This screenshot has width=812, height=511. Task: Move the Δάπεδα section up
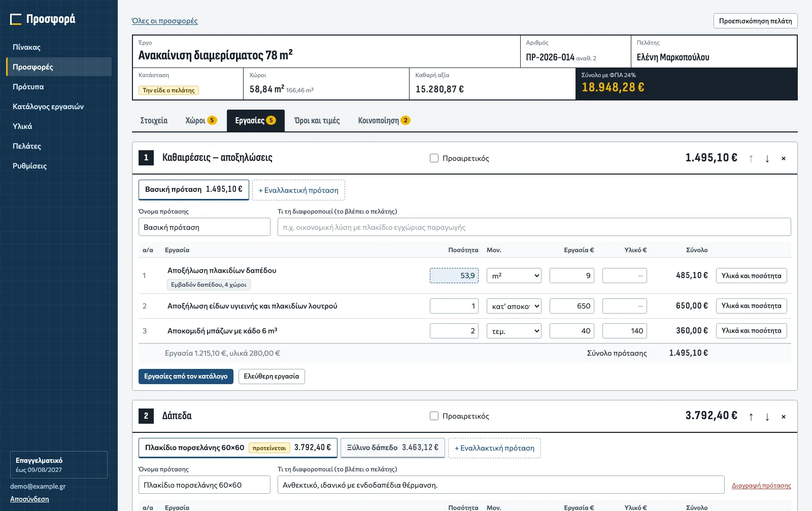click(751, 417)
